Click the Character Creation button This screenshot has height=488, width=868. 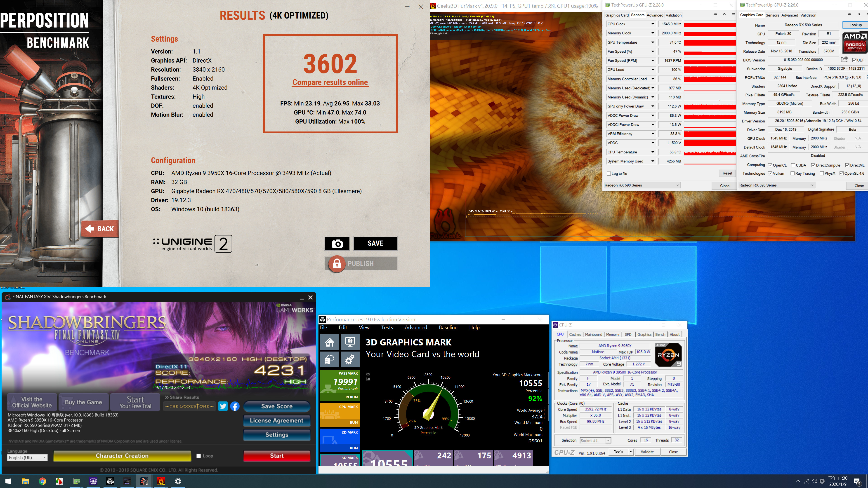click(x=122, y=456)
